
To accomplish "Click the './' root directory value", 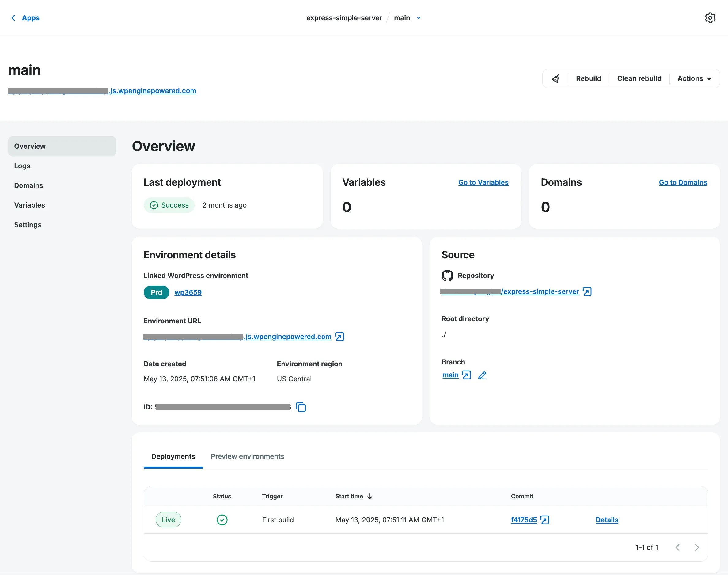I will (444, 334).
